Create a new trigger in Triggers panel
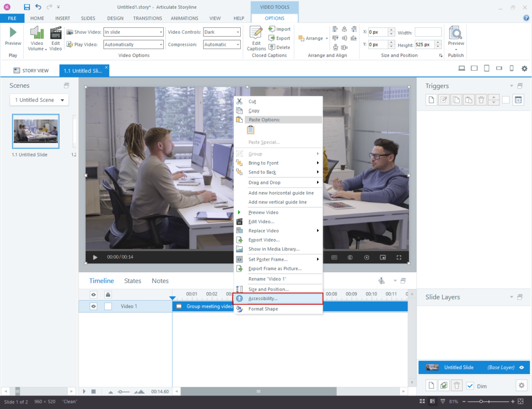Image resolution: width=532 pixels, height=409 pixels. (431, 100)
